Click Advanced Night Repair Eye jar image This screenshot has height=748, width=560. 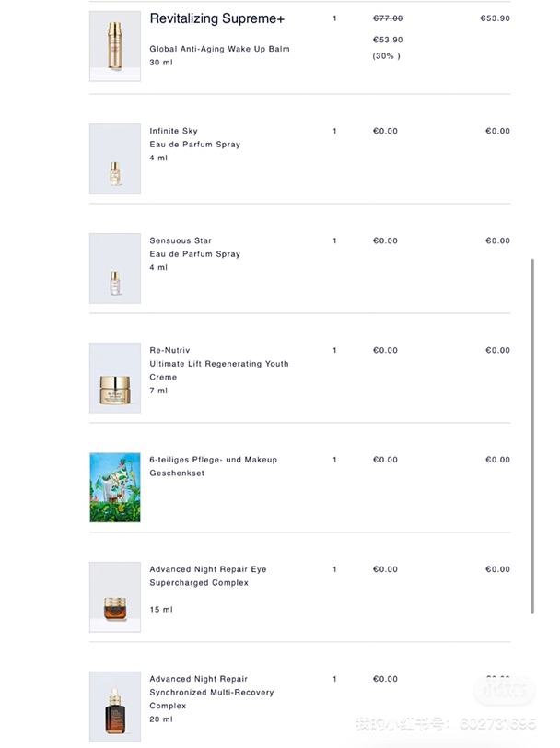pos(115,597)
